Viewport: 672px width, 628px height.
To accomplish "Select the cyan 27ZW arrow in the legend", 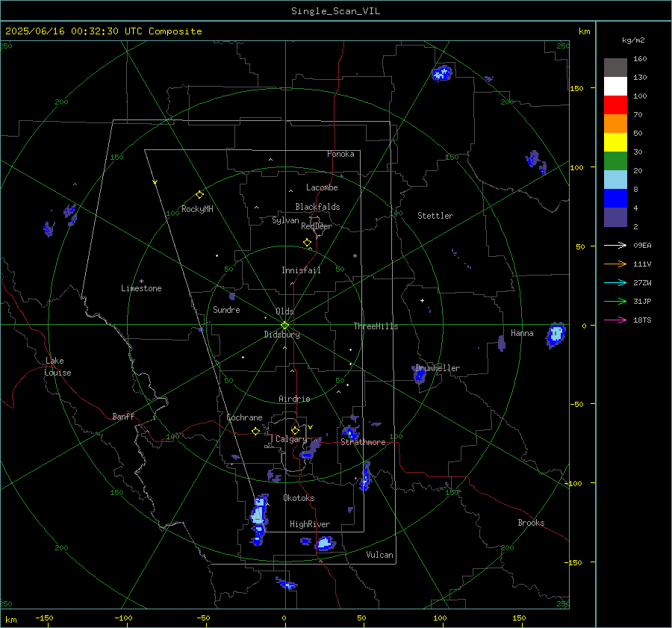I will [615, 282].
